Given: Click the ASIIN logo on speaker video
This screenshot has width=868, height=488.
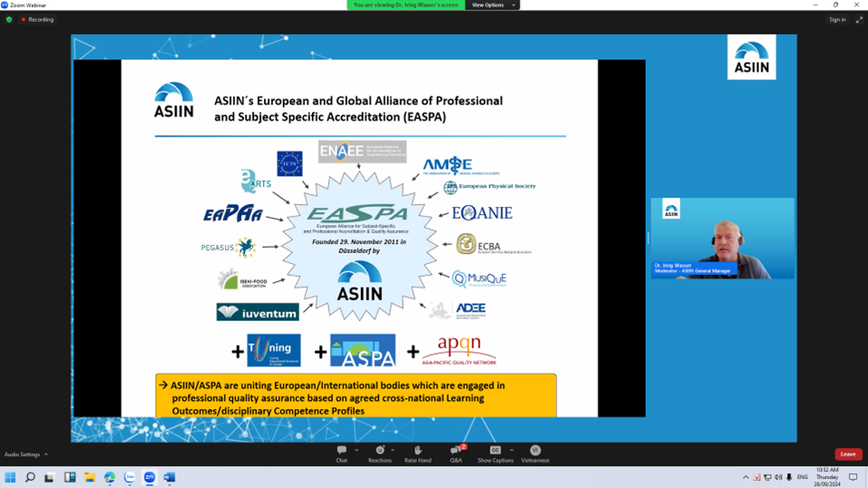Looking at the screenshot, I should (671, 210).
